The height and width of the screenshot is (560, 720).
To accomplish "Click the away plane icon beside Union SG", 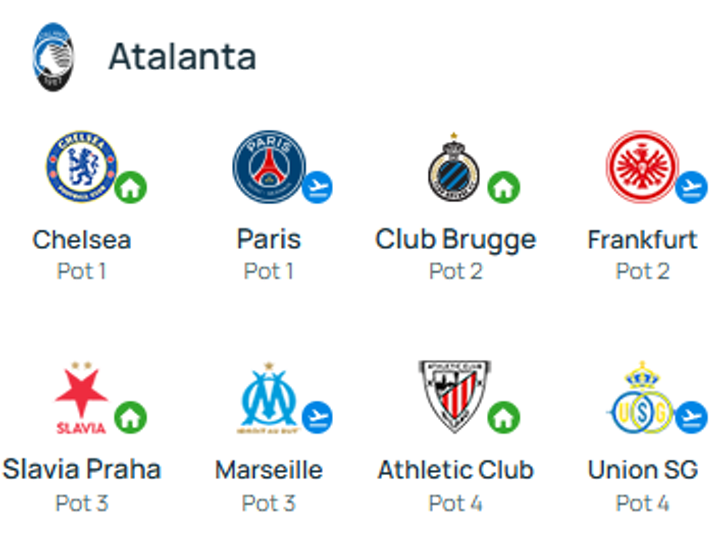I will click(x=691, y=418).
